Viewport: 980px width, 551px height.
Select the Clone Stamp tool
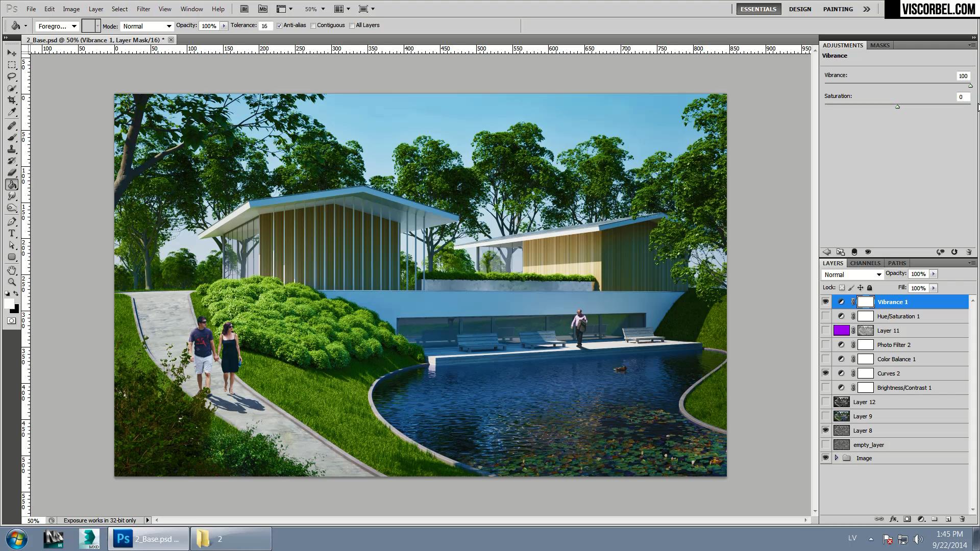12,149
